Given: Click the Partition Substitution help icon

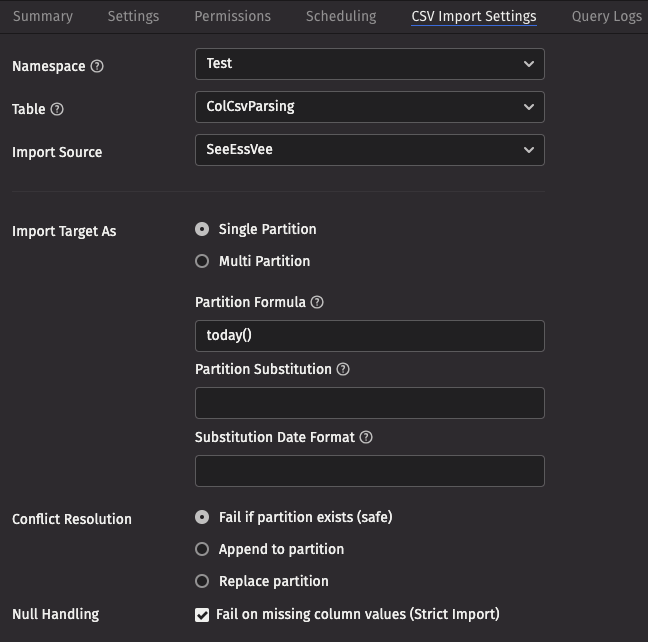Looking at the screenshot, I should tap(343, 369).
